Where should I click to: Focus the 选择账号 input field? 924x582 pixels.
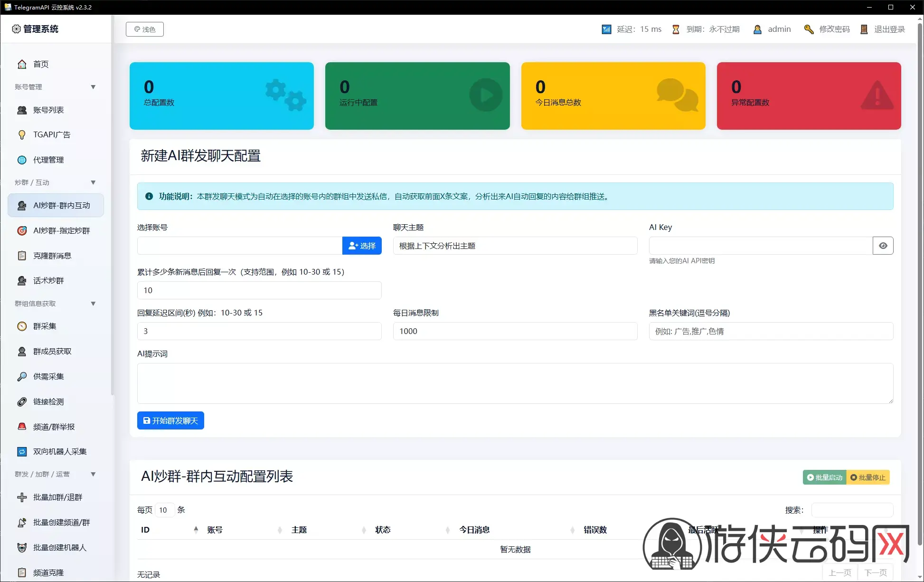240,246
